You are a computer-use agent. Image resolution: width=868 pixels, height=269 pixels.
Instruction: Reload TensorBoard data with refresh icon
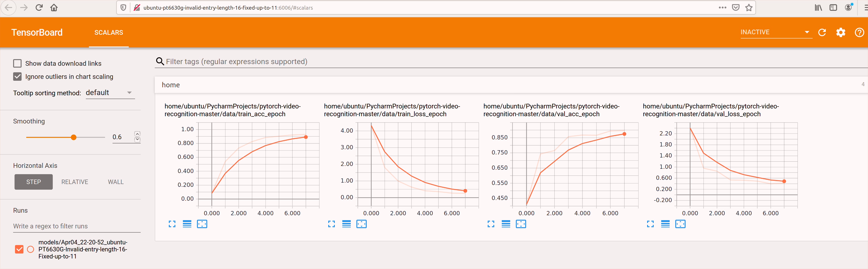[x=822, y=32]
